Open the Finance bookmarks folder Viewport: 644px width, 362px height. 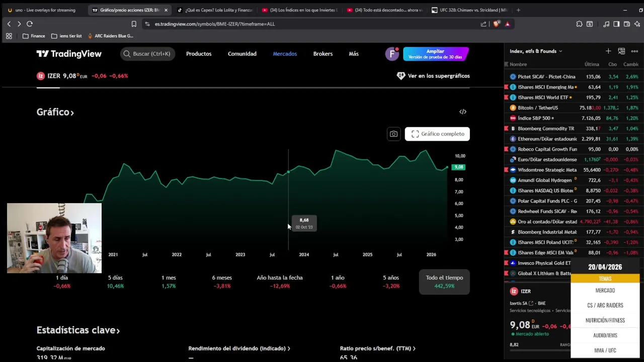click(x=34, y=36)
